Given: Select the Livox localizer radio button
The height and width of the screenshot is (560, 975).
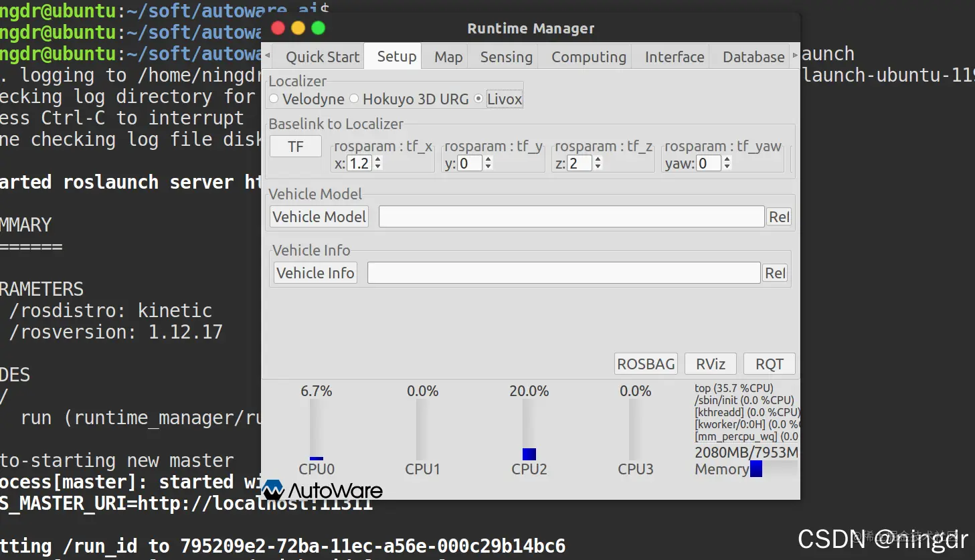Looking at the screenshot, I should click(478, 99).
